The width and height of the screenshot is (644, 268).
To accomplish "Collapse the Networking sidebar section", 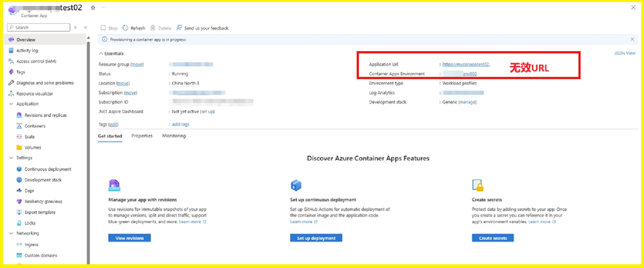I will coord(11,233).
